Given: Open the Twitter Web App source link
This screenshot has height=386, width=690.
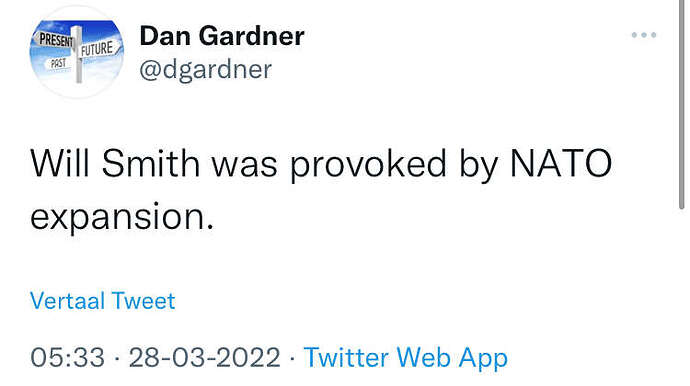Looking at the screenshot, I should [x=406, y=357].
